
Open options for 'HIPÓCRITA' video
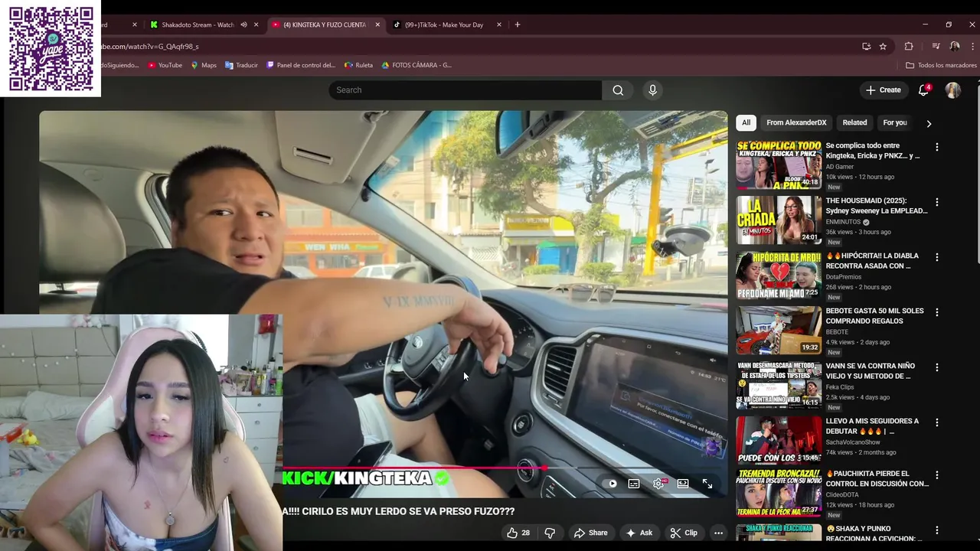pyautogui.click(x=936, y=257)
